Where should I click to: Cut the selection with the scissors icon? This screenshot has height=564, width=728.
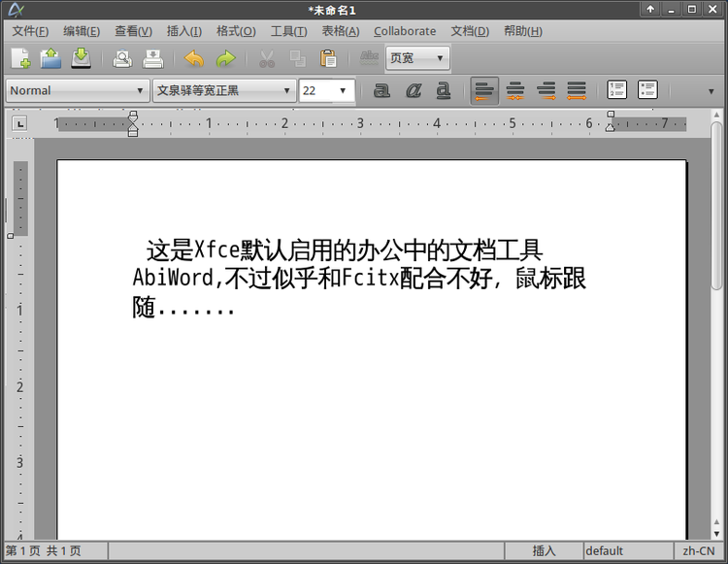pyautogui.click(x=267, y=58)
